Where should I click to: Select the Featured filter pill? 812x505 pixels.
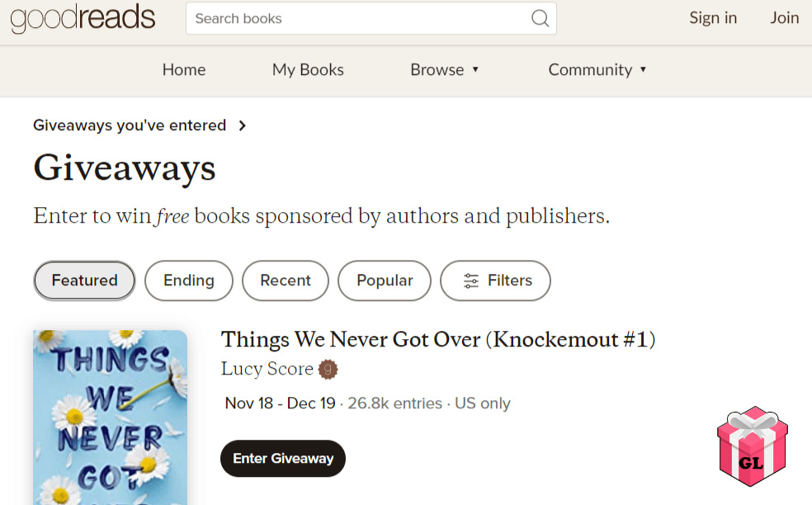click(x=84, y=281)
